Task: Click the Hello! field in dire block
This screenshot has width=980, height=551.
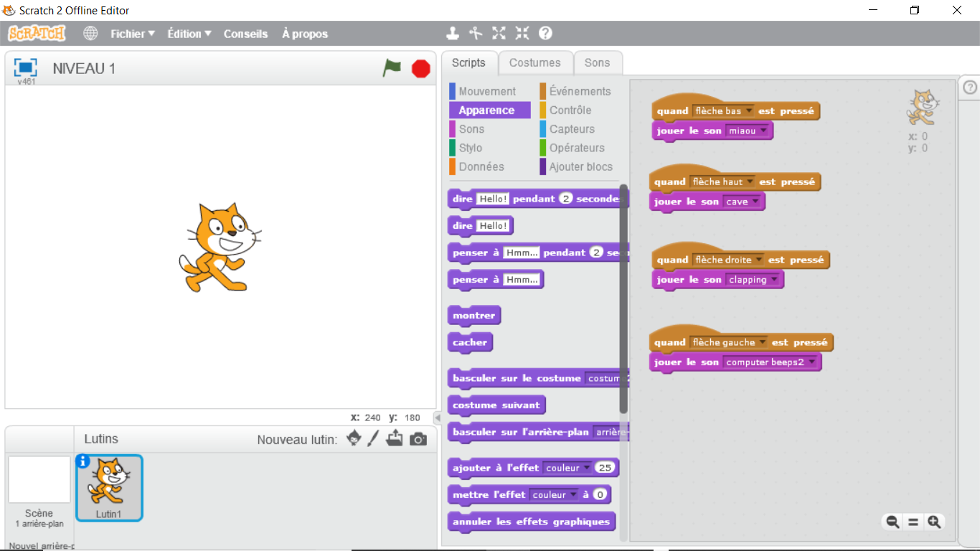Action: tap(493, 225)
